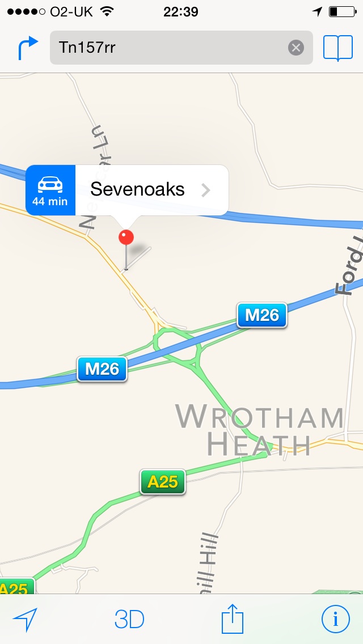
Task: Tap the directions arrow icon
Action: pyautogui.click(x=28, y=48)
